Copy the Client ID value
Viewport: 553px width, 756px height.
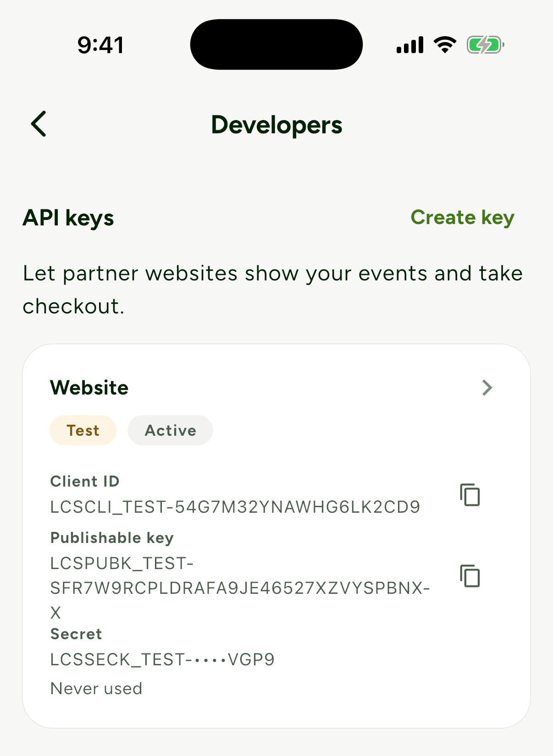pyautogui.click(x=470, y=495)
